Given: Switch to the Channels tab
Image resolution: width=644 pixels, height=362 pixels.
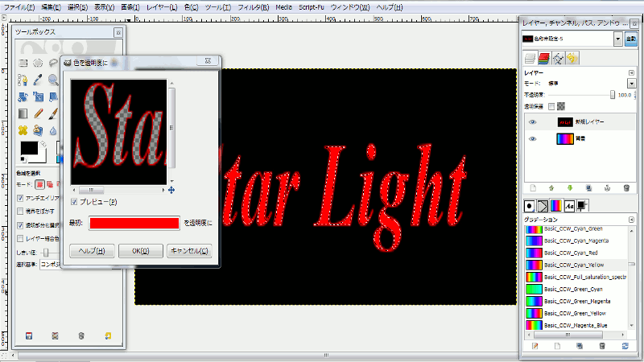Looking at the screenshot, I should click(x=544, y=58).
